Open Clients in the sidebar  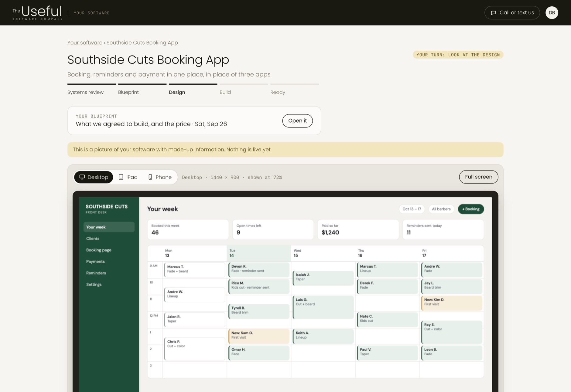tap(109, 238)
